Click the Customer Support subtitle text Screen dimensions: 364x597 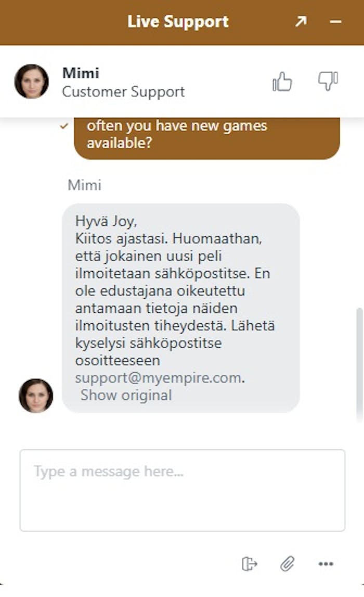coord(123,92)
